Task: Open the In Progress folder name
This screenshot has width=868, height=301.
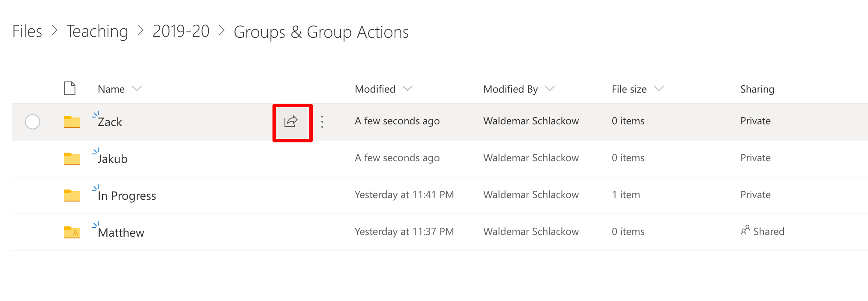Action: [127, 196]
